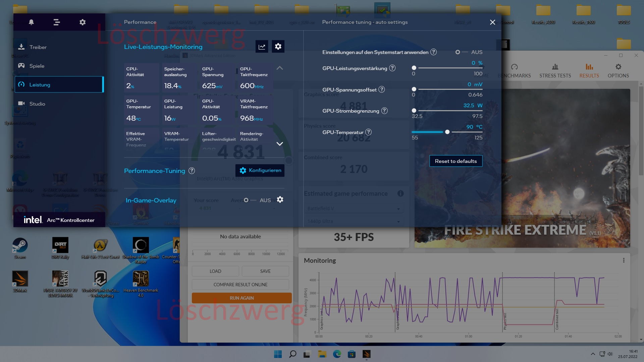Open In-Game-Overlay settings gear
Image resolution: width=644 pixels, height=362 pixels.
pyautogui.click(x=280, y=200)
